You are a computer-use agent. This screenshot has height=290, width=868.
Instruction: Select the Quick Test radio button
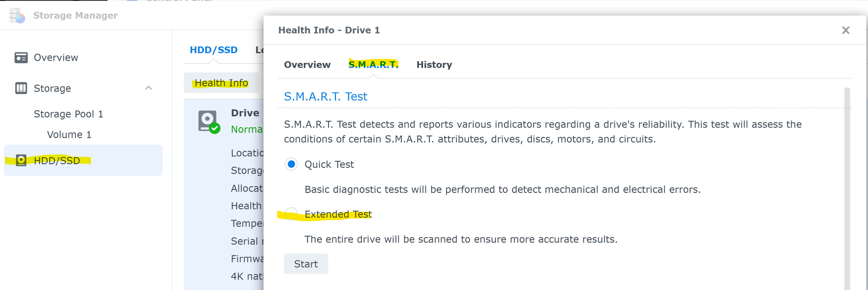pos(291,164)
